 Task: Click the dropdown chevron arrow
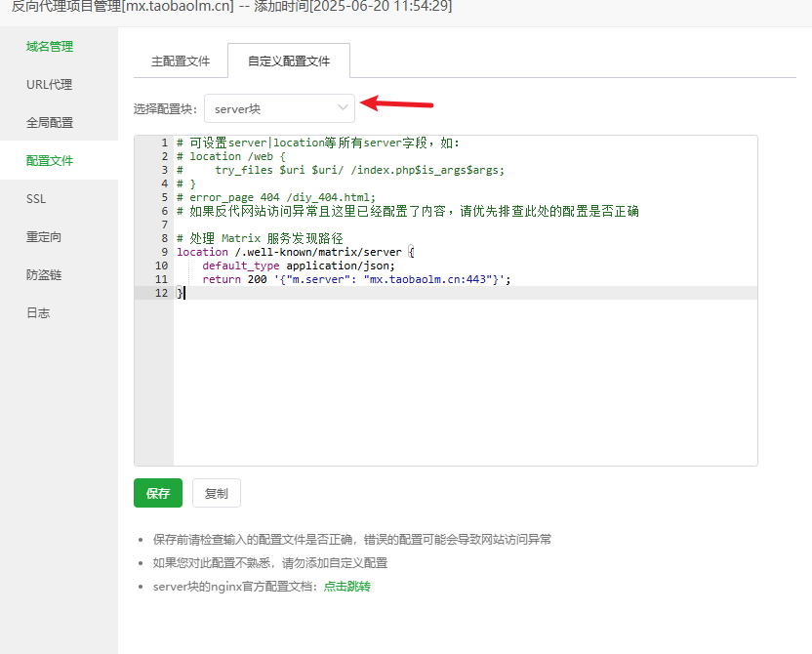[x=343, y=107]
